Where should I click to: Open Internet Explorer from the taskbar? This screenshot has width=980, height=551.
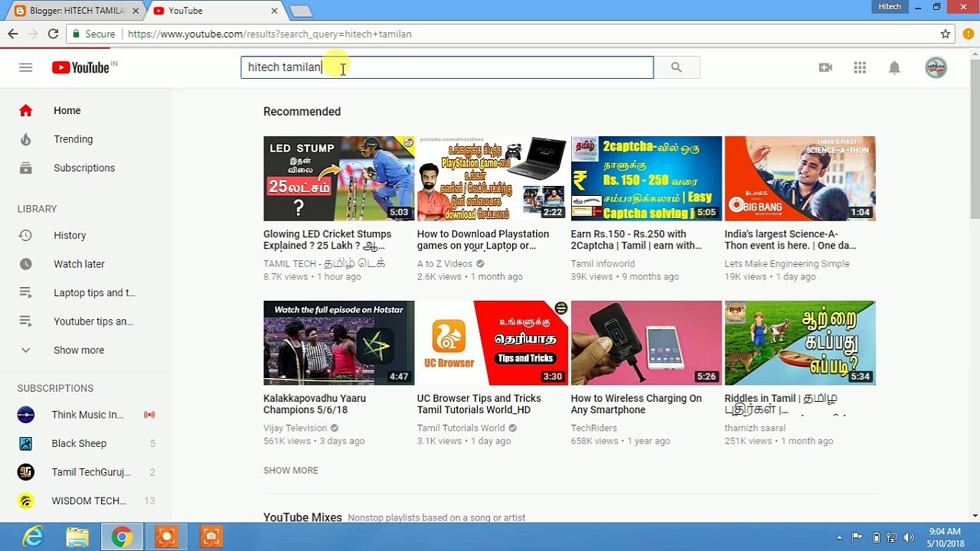coord(33,537)
